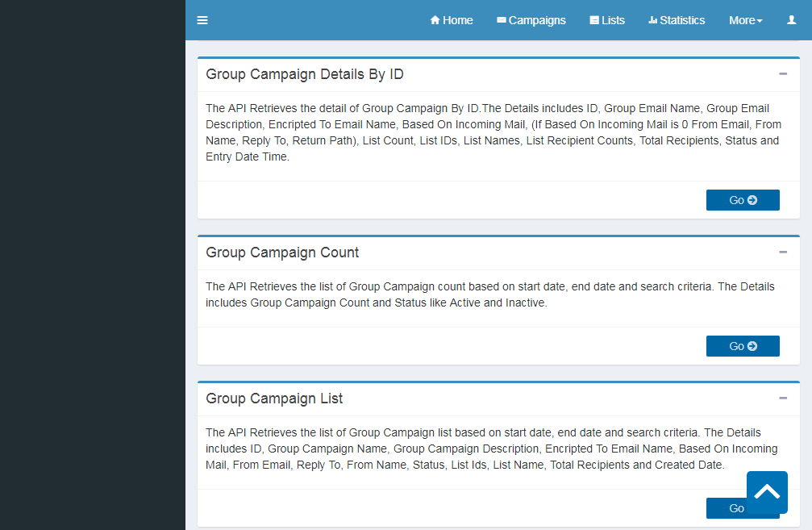Click the Group Campaign Details By ID heading
812x530 pixels.
pyautogui.click(x=305, y=74)
